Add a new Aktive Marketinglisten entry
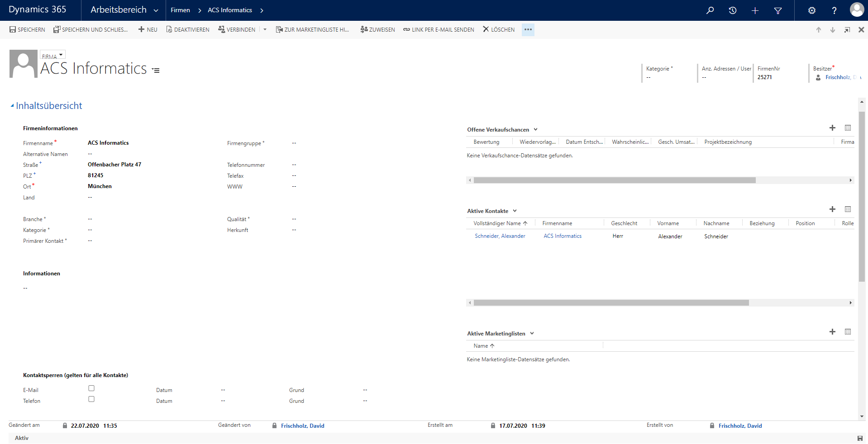 (x=832, y=332)
